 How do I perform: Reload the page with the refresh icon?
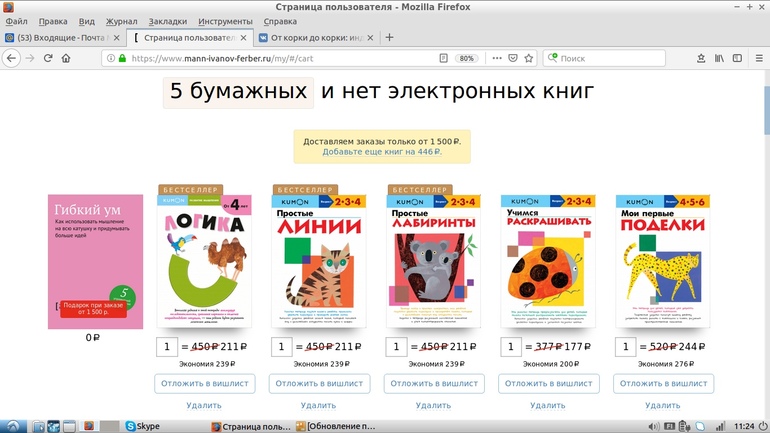pyautogui.click(x=48, y=58)
